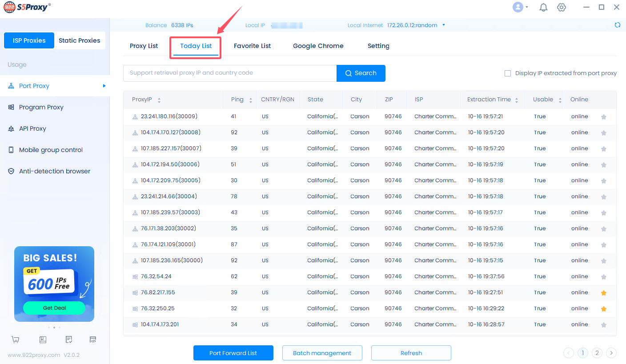Switch to the Favorite List tab

click(252, 46)
